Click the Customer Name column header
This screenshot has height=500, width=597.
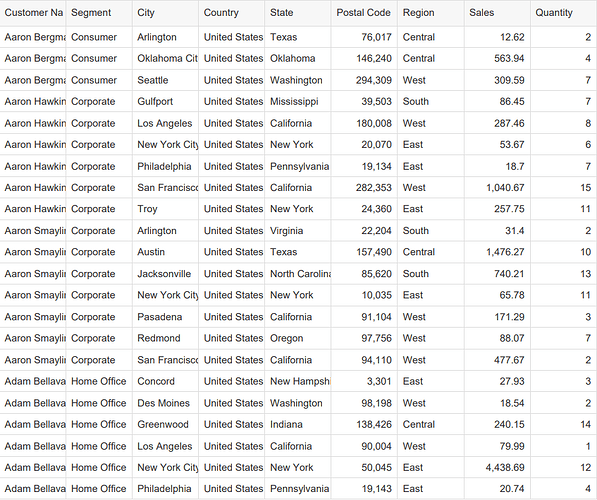[x=33, y=13]
